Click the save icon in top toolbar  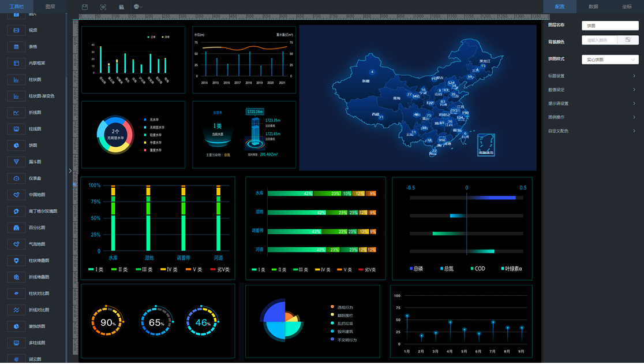[x=85, y=7]
